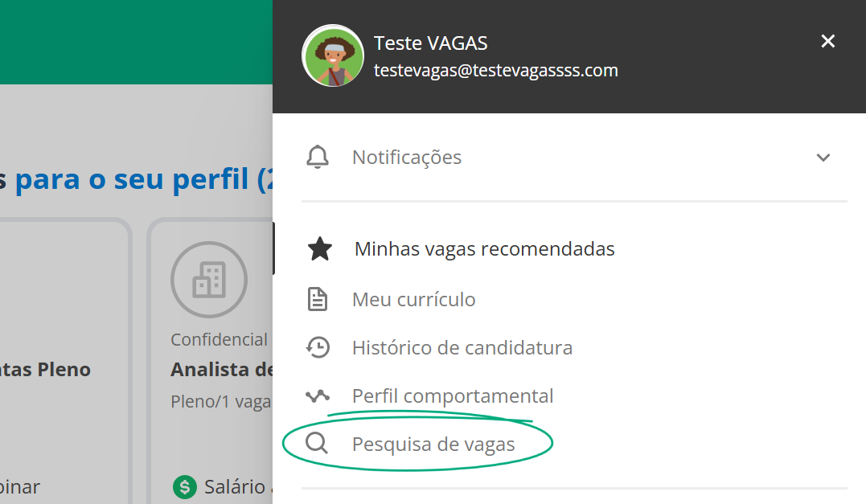Click the Teste VAGAS user name

tap(431, 43)
